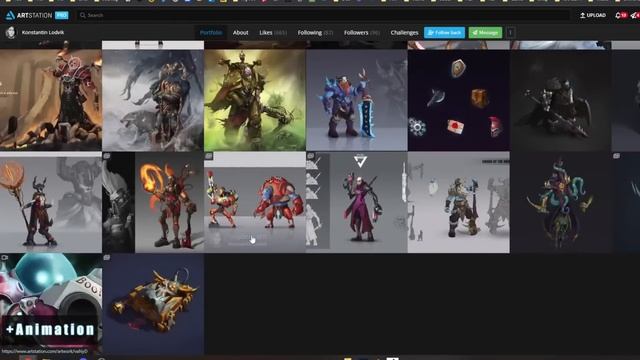Click the Upload button
640x360 pixels.
[593, 15]
